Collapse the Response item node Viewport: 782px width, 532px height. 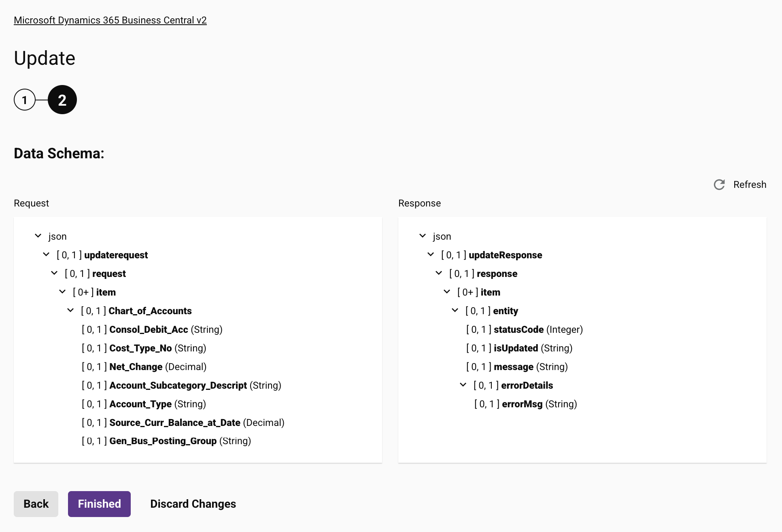pyautogui.click(x=447, y=292)
